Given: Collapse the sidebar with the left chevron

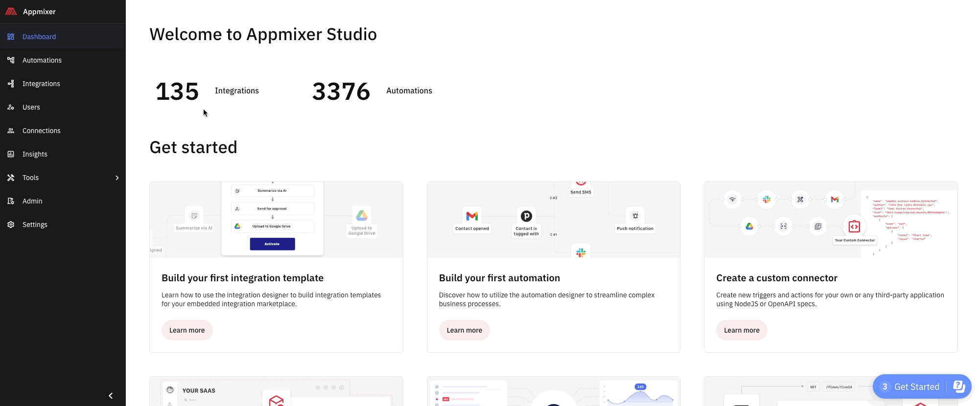Looking at the screenshot, I should tap(111, 396).
